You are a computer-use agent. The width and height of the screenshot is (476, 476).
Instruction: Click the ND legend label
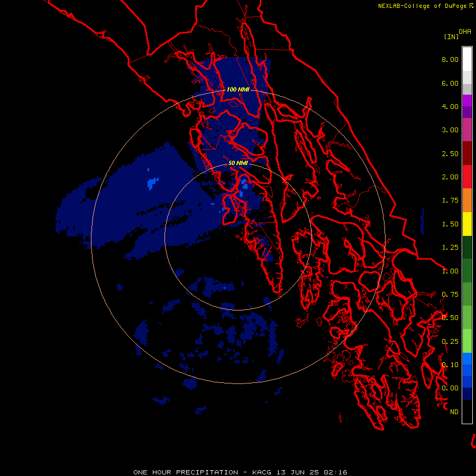(x=454, y=412)
